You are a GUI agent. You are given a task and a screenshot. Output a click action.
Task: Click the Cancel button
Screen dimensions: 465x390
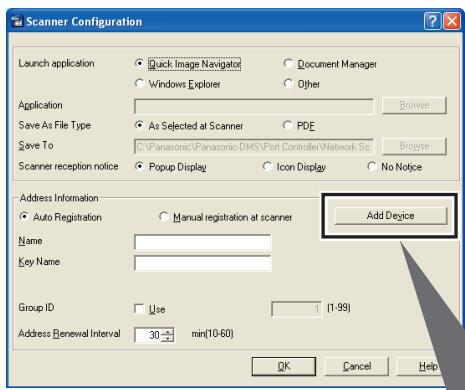(357, 366)
